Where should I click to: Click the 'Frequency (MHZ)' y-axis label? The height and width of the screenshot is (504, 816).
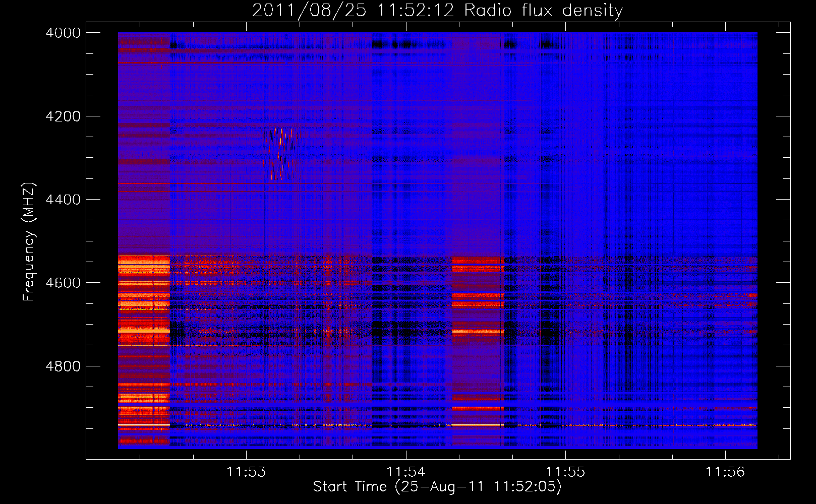point(29,242)
